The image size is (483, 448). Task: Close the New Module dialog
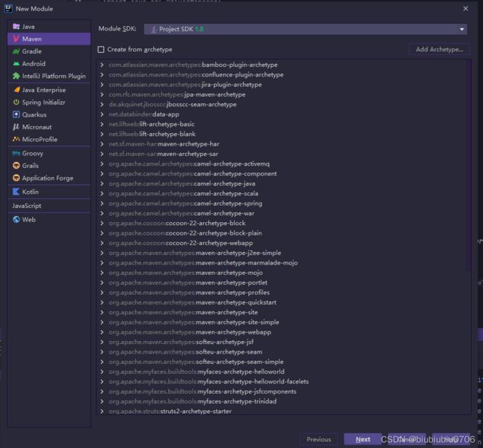pyautogui.click(x=465, y=8)
